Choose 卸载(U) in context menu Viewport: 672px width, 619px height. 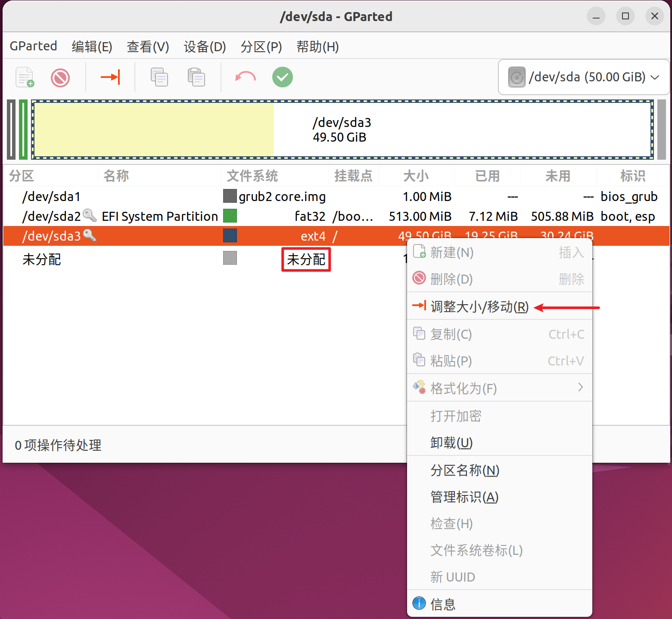(500, 443)
